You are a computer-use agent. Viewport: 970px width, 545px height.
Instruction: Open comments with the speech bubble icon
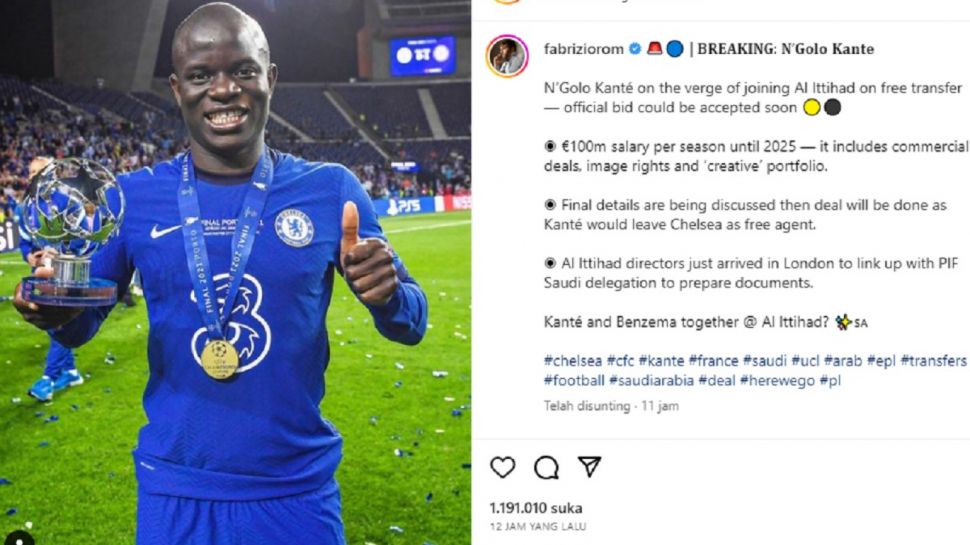546,468
